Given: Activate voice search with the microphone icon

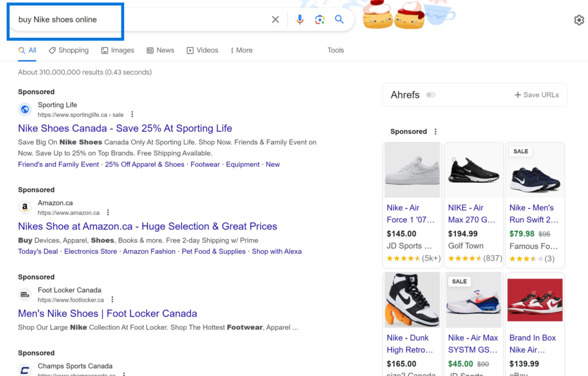Looking at the screenshot, I should tap(299, 19).
